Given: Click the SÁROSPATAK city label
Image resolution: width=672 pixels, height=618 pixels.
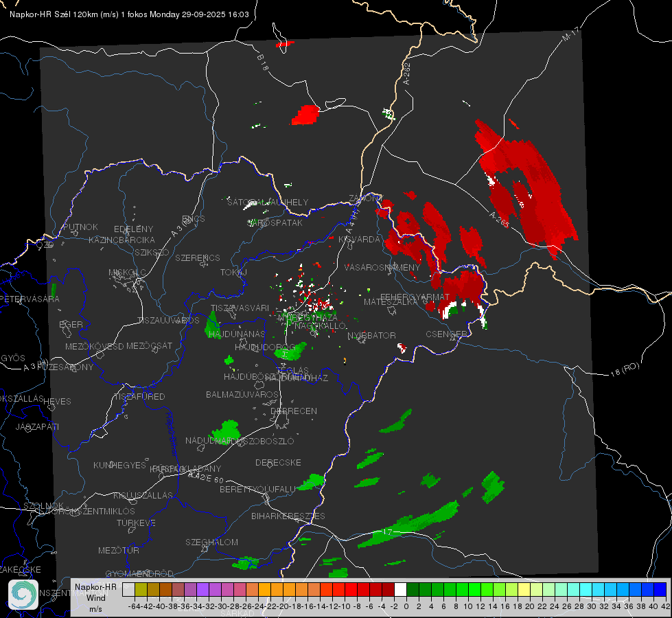Looking at the screenshot, I should pyautogui.click(x=275, y=223).
